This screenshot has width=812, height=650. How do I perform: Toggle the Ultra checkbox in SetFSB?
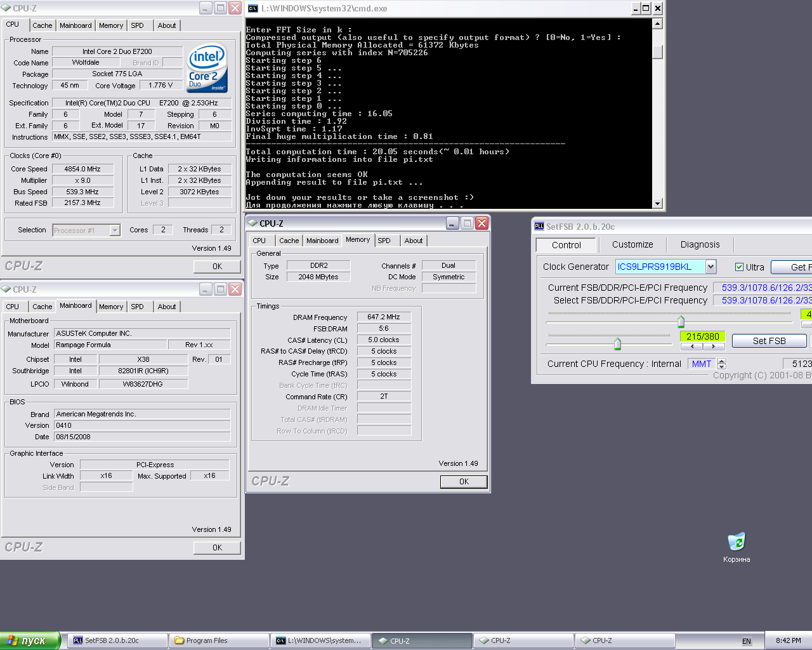pos(739,267)
